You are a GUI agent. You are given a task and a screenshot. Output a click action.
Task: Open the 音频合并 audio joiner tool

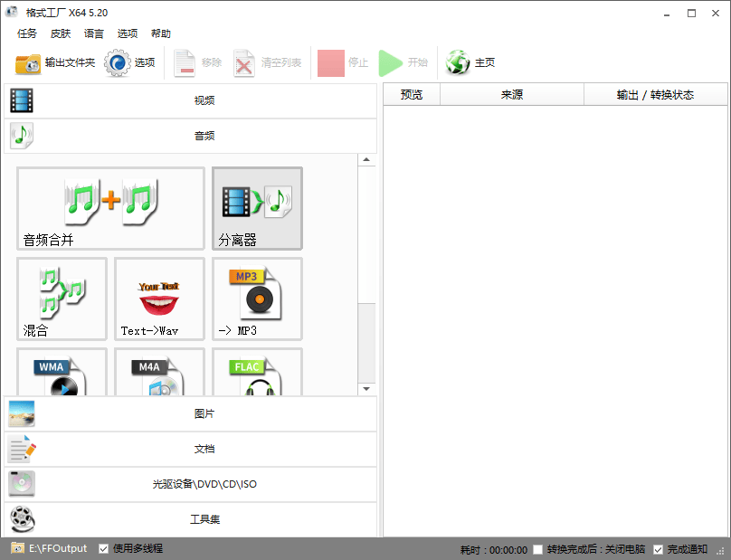click(110, 208)
